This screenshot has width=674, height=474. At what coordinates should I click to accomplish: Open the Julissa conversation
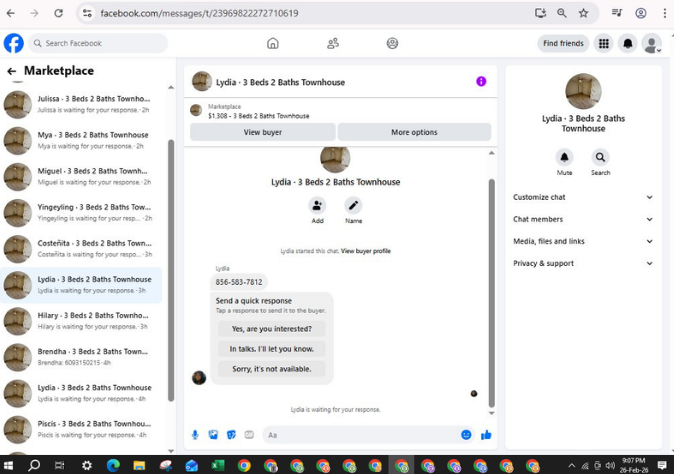[x=82, y=104]
